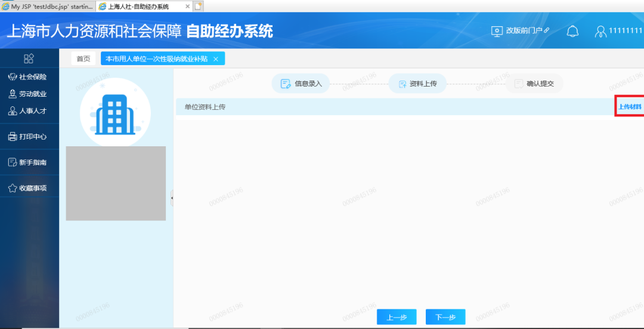Click the 改版前门户 link
The width and height of the screenshot is (644, 329).
tap(521, 31)
